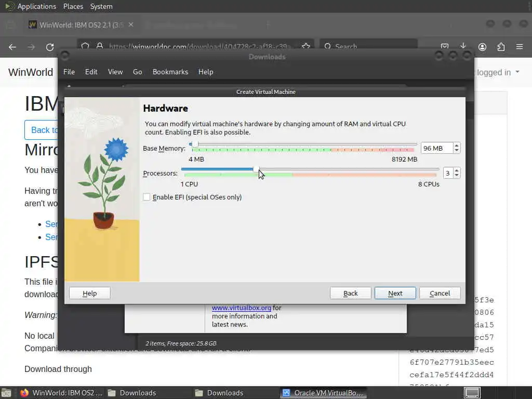Open Firefox hamburger menu
The height and width of the screenshot is (399, 532).
520,47
